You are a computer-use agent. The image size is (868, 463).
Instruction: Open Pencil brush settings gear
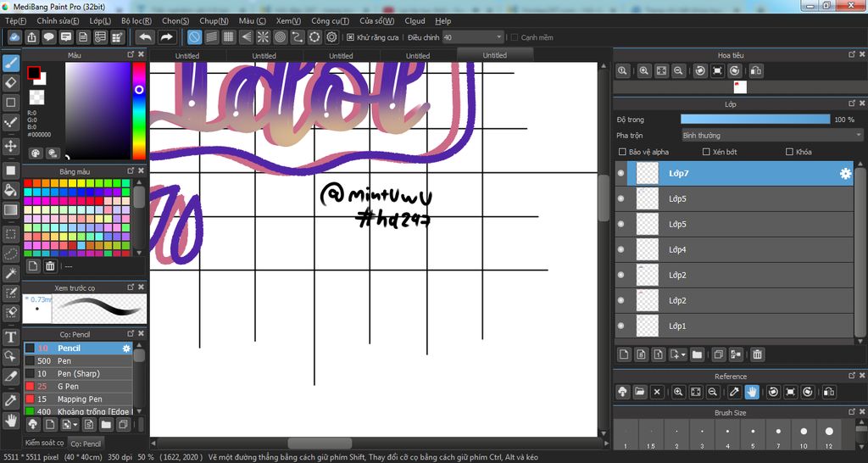[x=126, y=349]
